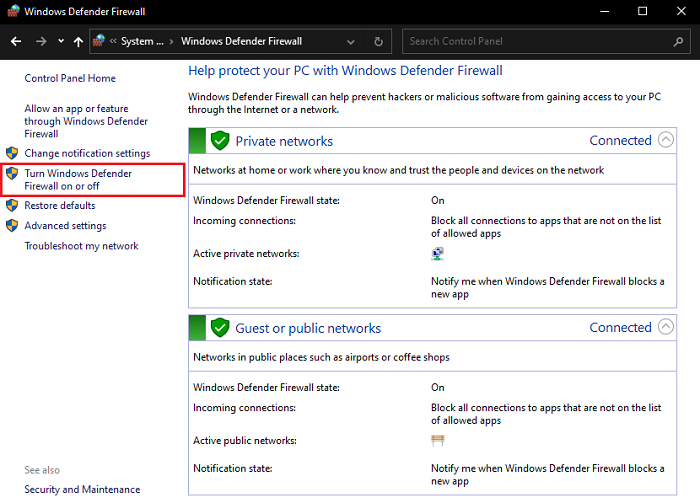Open the recent locations dropdown arrow
This screenshot has width=700, height=503.
[x=60, y=42]
